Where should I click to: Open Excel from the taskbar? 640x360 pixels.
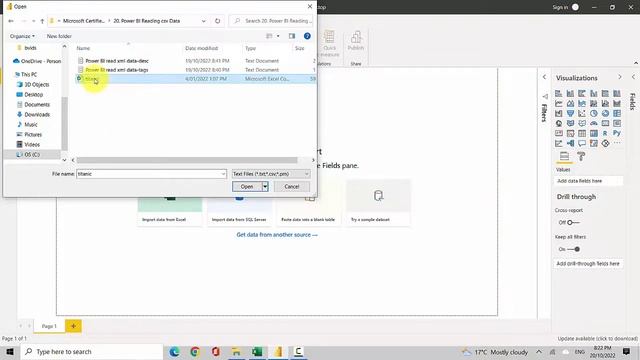tap(257, 351)
